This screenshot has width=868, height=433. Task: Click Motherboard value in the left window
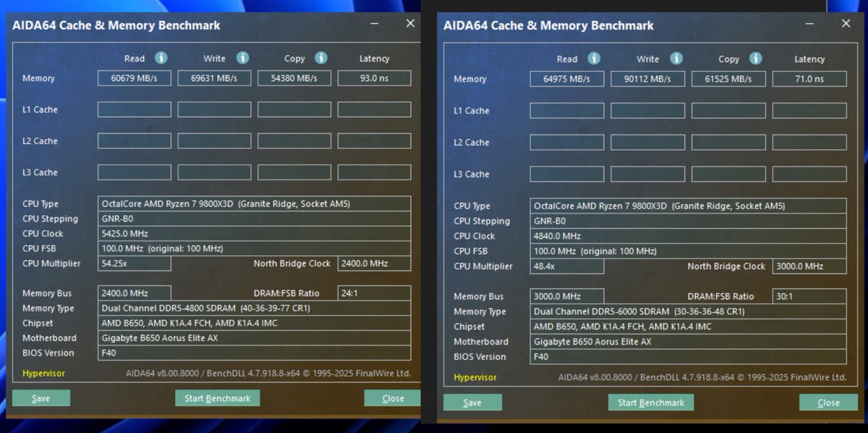254,338
